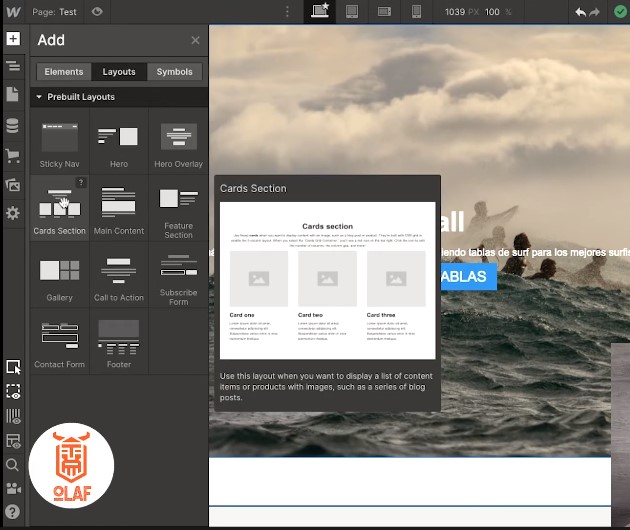Add the Main Content layout
Image resolution: width=630 pixels, height=530 pixels.
[119, 208]
